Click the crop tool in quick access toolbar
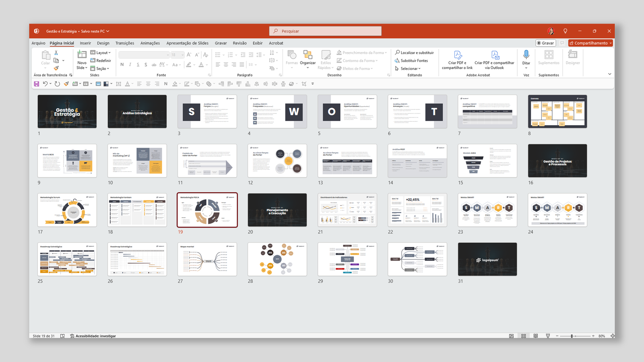This screenshot has height=362, width=644. pyautogui.click(x=304, y=84)
